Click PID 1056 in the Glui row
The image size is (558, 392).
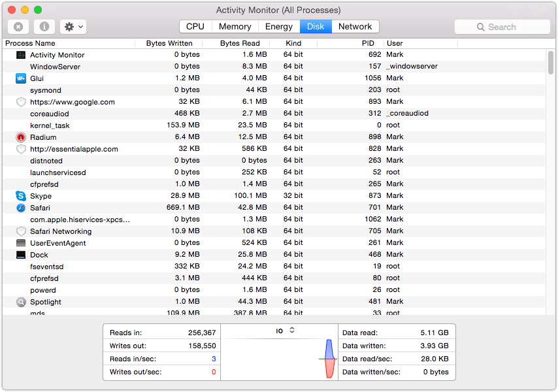(x=373, y=78)
